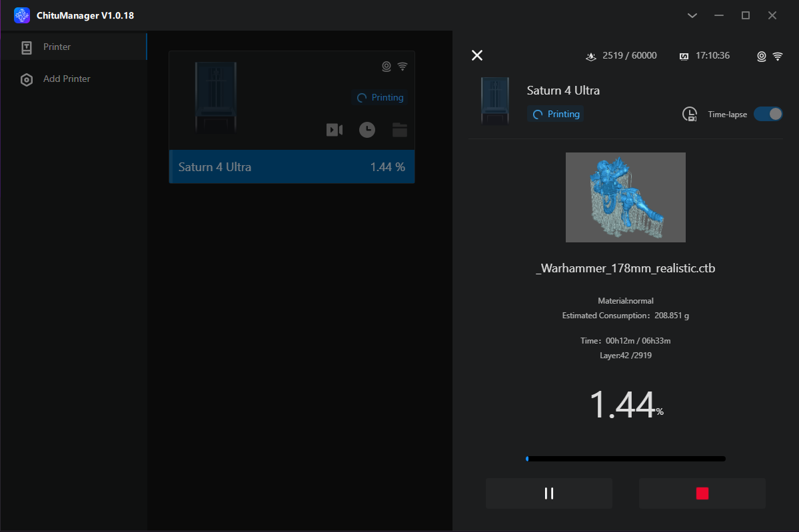The image size is (799, 532).
Task: Open file folder icon on printer card
Action: 400,130
